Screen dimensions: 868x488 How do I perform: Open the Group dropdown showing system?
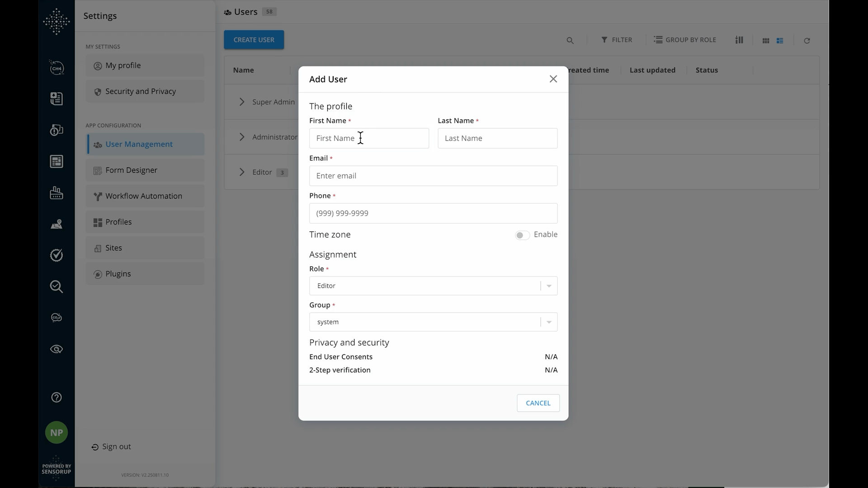tap(548, 322)
